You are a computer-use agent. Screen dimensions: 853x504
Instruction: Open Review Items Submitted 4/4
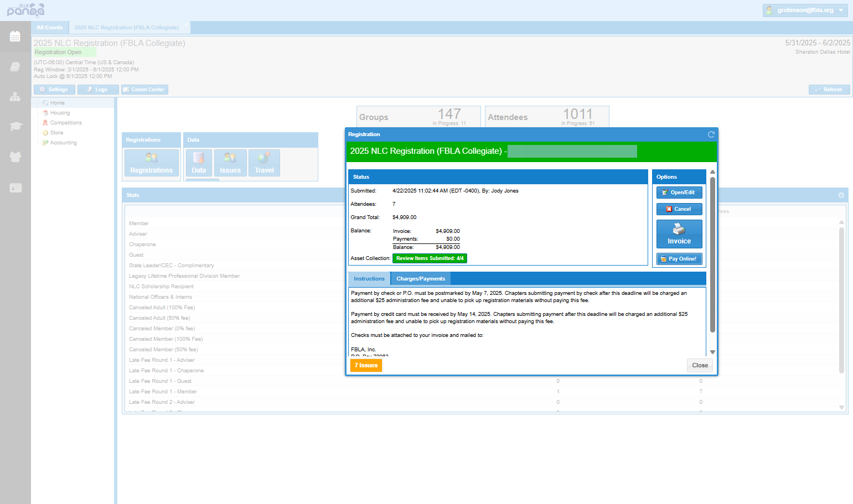tap(430, 258)
